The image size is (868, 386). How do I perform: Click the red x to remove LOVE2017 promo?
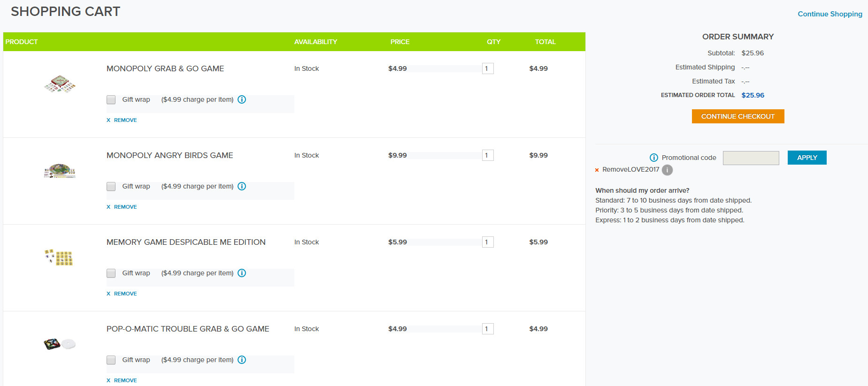coord(597,170)
